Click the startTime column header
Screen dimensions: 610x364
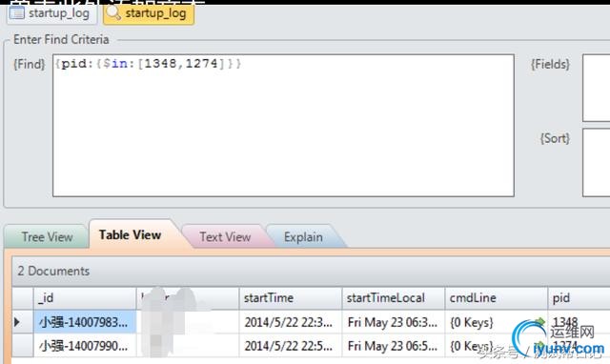[291, 298]
